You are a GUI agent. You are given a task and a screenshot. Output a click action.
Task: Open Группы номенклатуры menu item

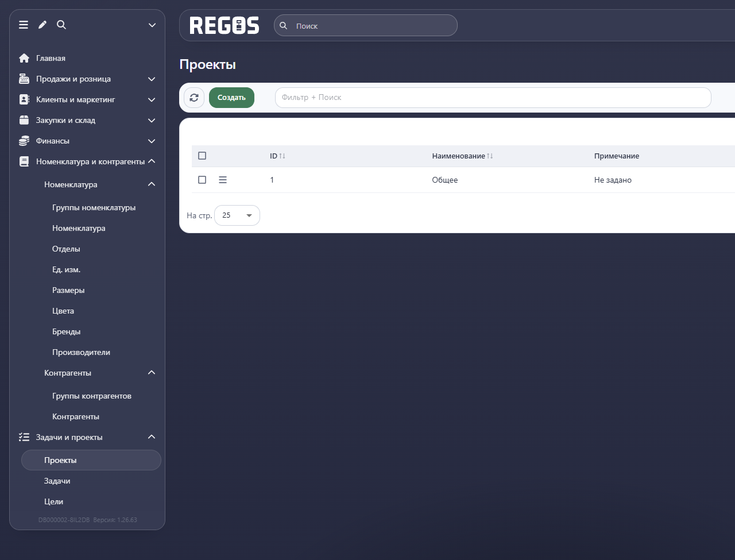tap(94, 207)
